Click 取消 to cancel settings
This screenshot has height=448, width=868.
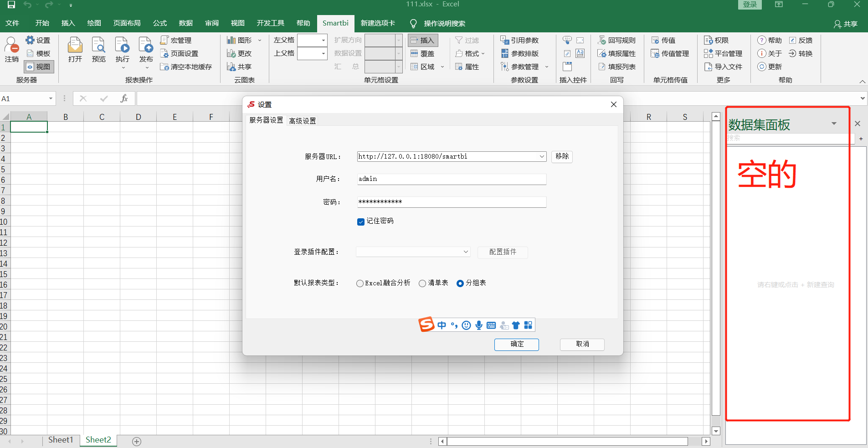582,345
